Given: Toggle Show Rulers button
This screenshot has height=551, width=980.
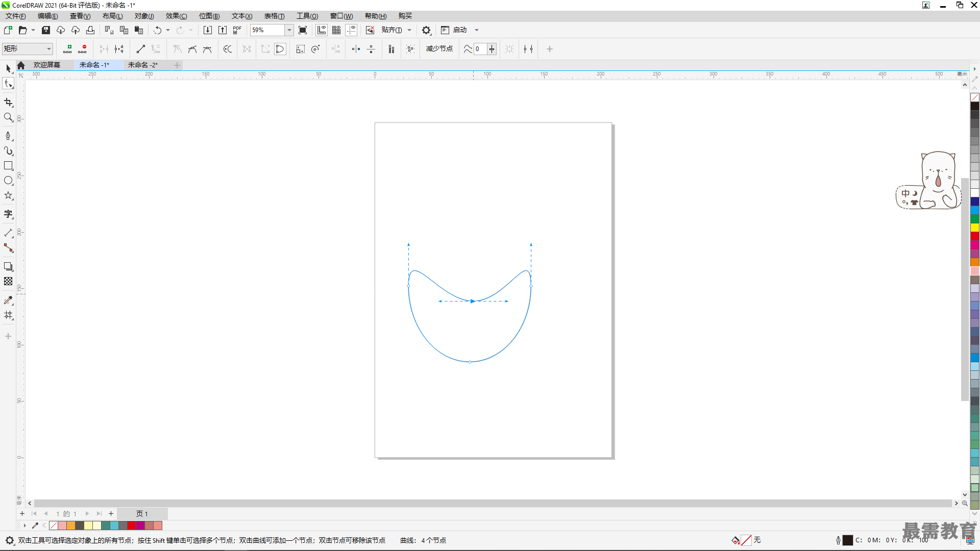Looking at the screenshot, I should coord(322,30).
